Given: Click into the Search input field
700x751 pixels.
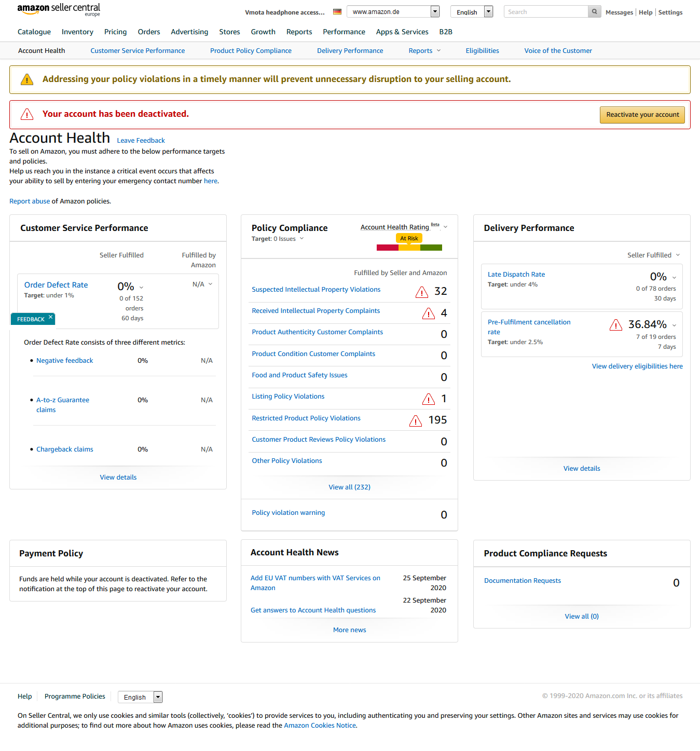Looking at the screenshot, I should click(x=545, y=12).
